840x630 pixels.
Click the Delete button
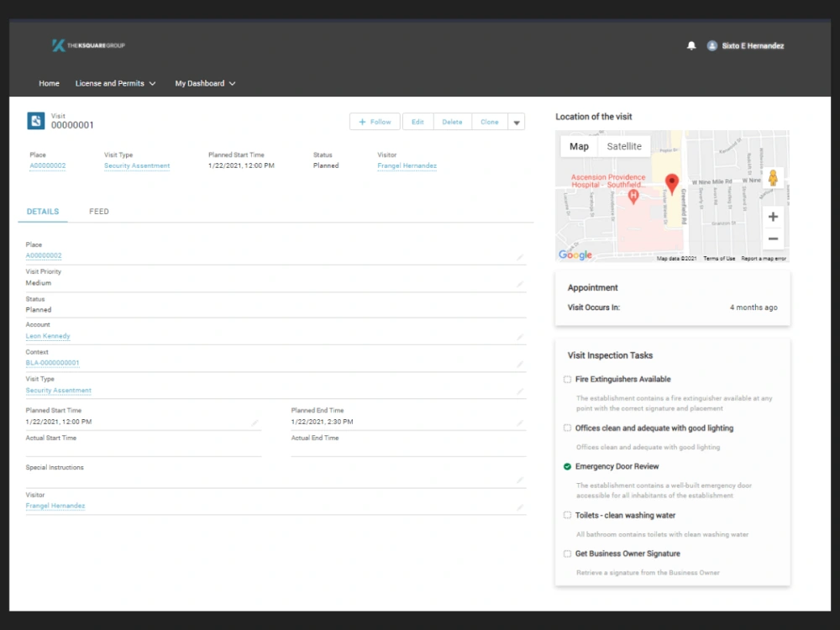[x=452, y=122]
